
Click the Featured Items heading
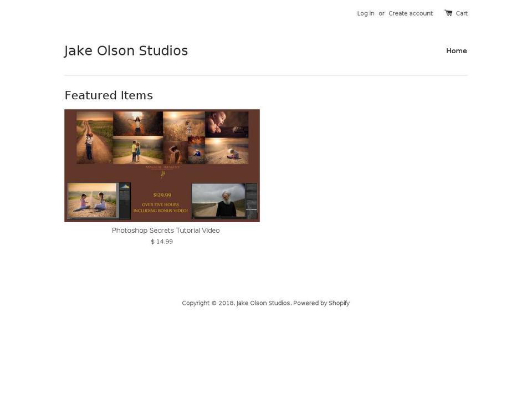109,95
